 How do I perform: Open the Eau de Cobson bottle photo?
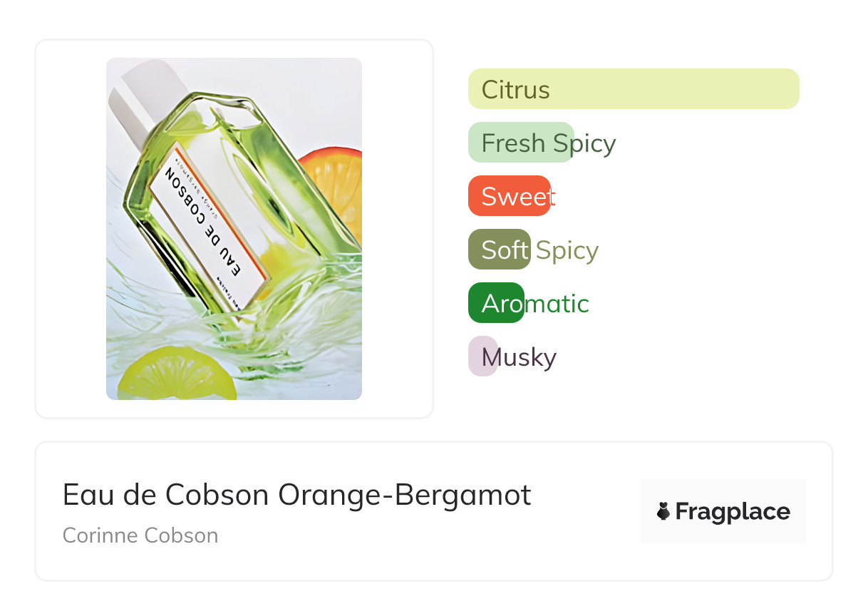click(x=234, y=228)
